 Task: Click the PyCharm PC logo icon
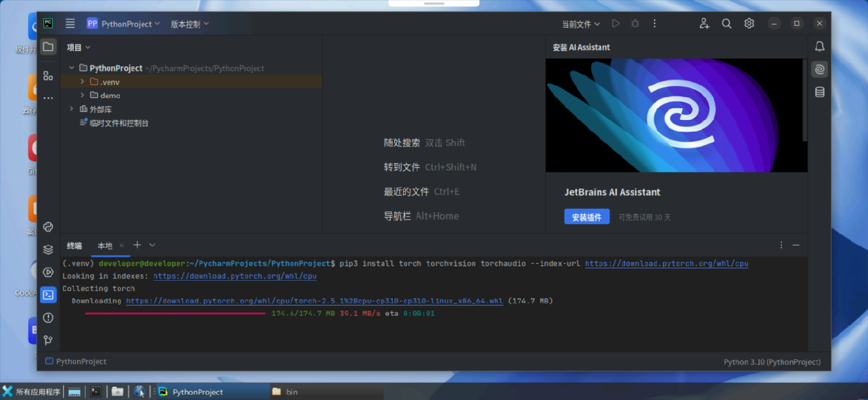tap(48, 23)
